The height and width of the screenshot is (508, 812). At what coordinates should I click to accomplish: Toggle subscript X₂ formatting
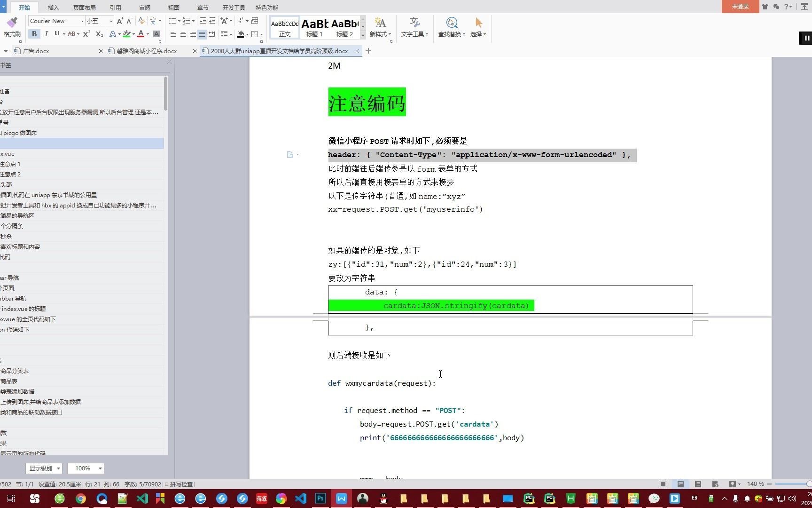coord(99,34)
